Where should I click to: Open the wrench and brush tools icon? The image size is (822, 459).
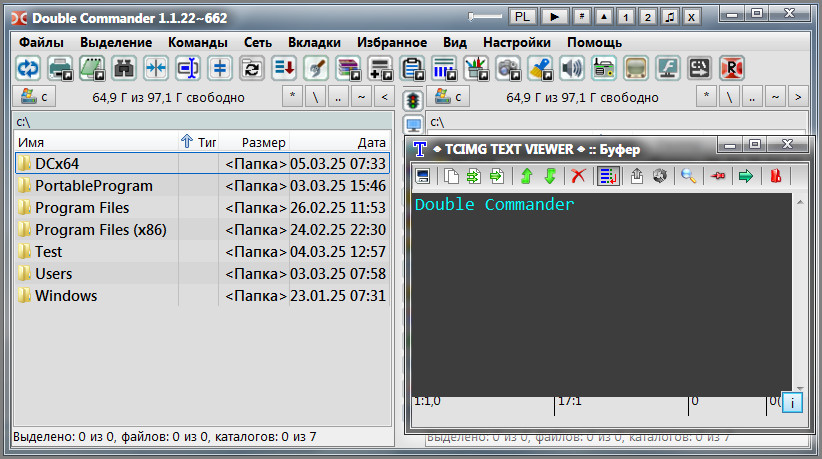click(x=316, y=68)
